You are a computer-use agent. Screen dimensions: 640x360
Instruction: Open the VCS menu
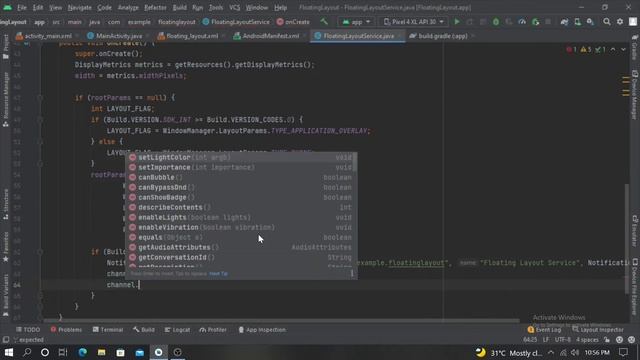pos(234,8)
